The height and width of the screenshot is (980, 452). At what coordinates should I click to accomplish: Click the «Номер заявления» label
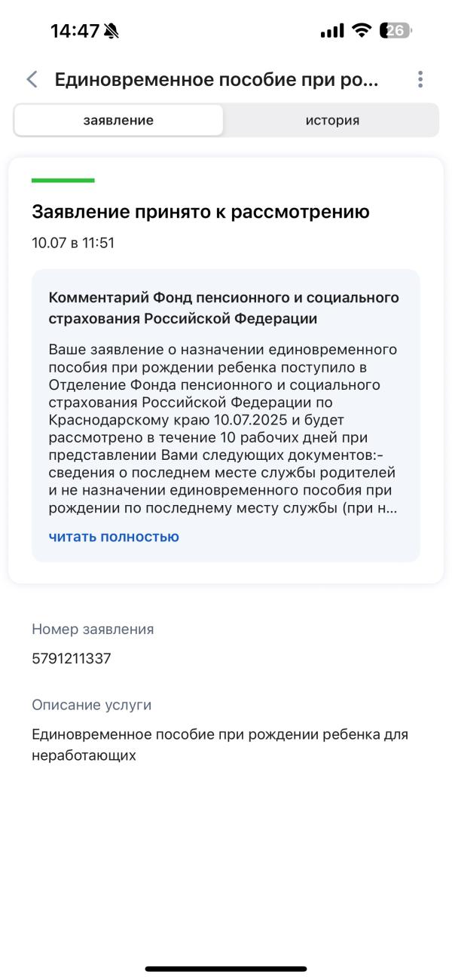point(93,629)
